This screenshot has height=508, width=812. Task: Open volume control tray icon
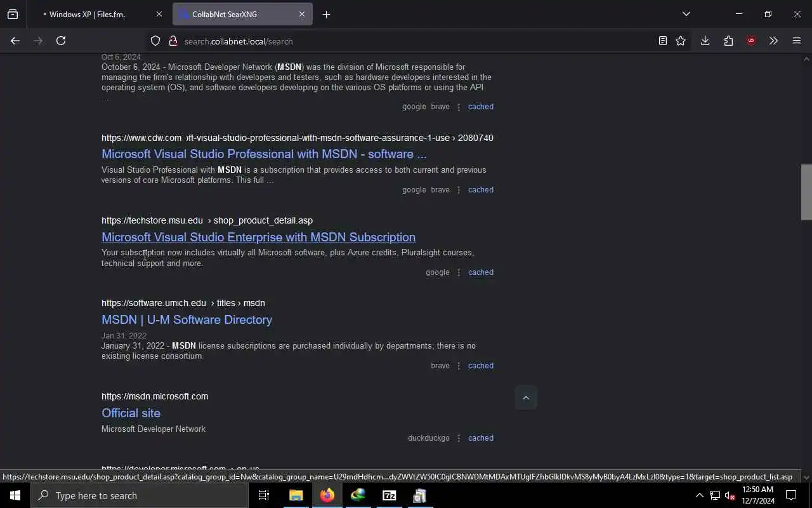tap(730, 495)
